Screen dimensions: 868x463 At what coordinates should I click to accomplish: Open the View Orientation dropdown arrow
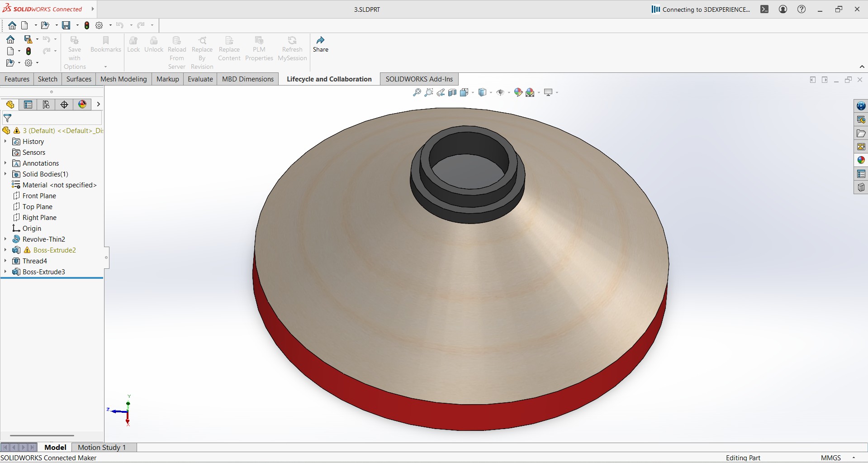473,93
